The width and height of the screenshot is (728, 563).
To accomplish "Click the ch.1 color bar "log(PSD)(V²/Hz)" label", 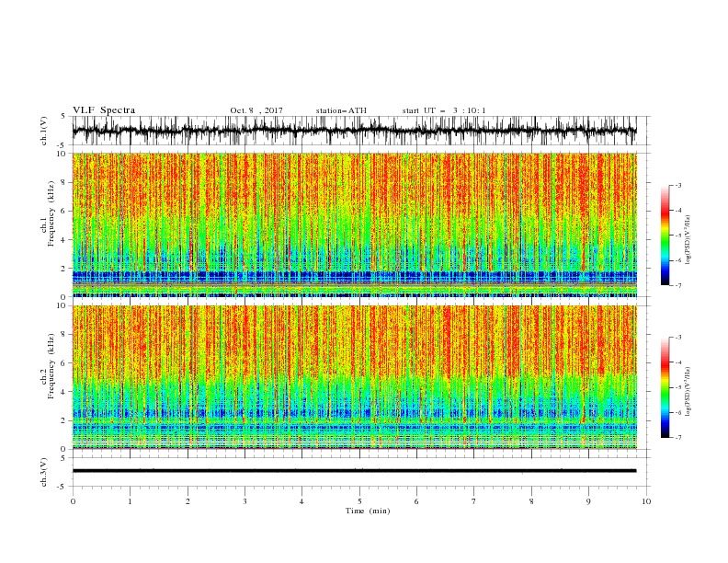I will click(x=688, y=240).
